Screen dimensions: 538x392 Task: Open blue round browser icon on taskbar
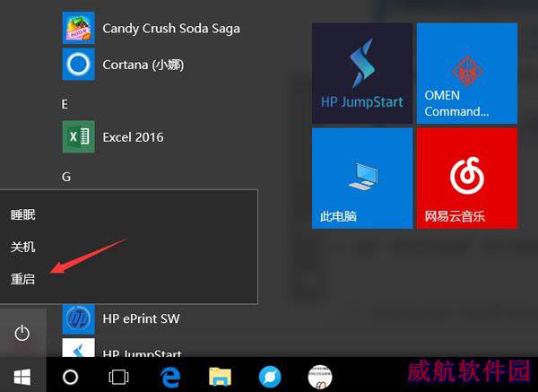[270, 377]
